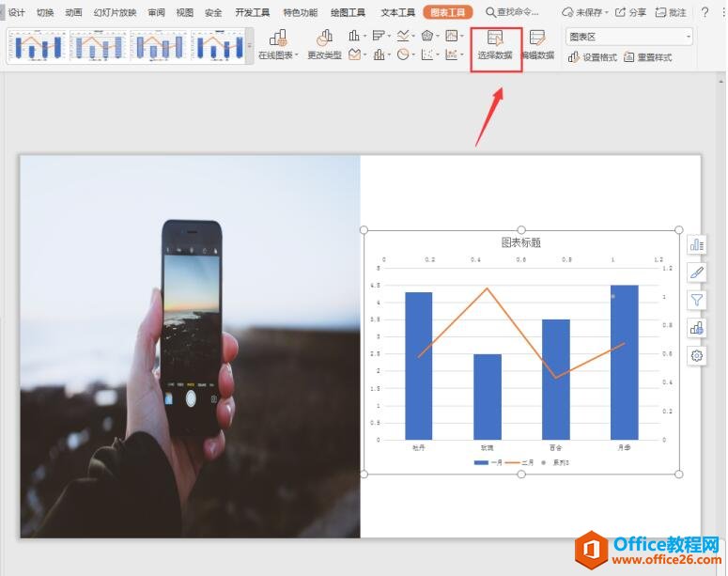Click 重置样式 to reset chart style
Viewport: 728px width, 576px height.
pyautogui.click(x=647, y=57)
